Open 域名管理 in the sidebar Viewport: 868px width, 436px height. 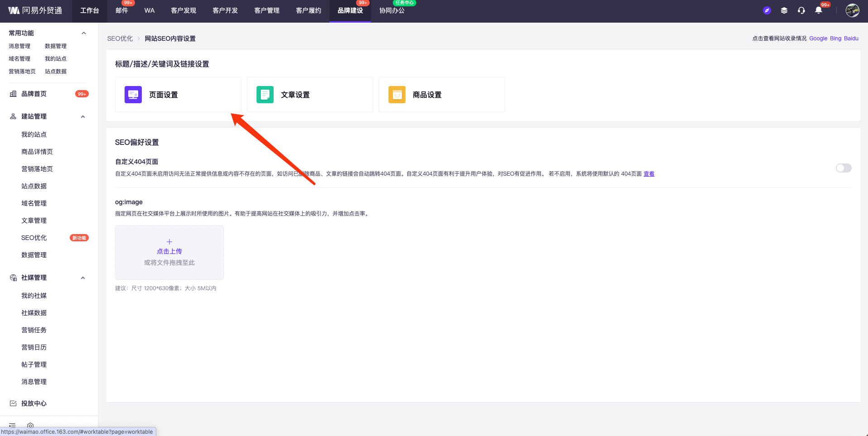pos(34,203)
